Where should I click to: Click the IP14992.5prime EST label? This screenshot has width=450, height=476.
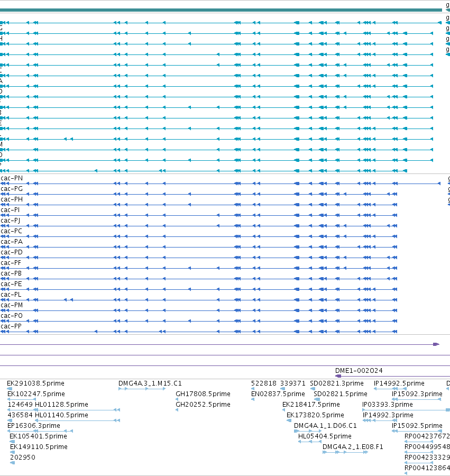(399, 383)
